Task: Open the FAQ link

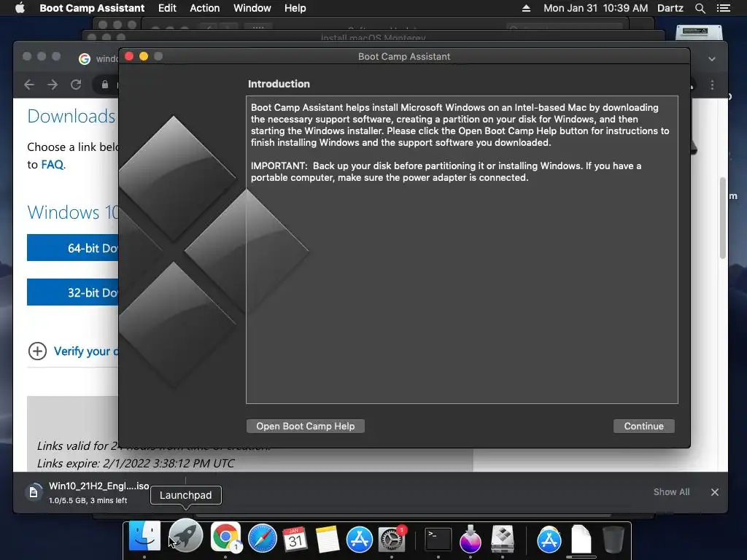Action: point(52,165)
